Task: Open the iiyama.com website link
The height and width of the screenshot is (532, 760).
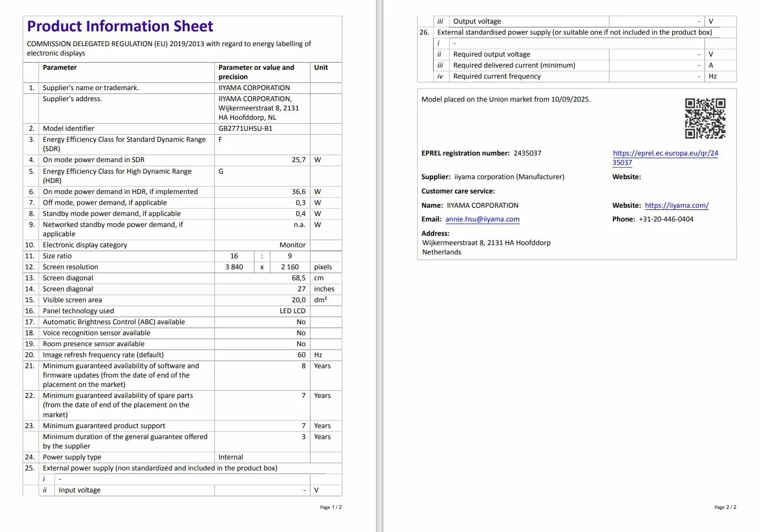Action: [676, 206]
